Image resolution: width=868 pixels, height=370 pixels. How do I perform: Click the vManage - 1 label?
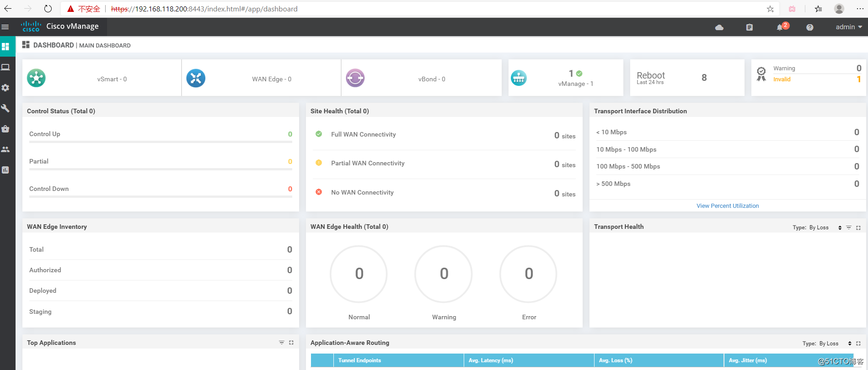tap(576, 84)
